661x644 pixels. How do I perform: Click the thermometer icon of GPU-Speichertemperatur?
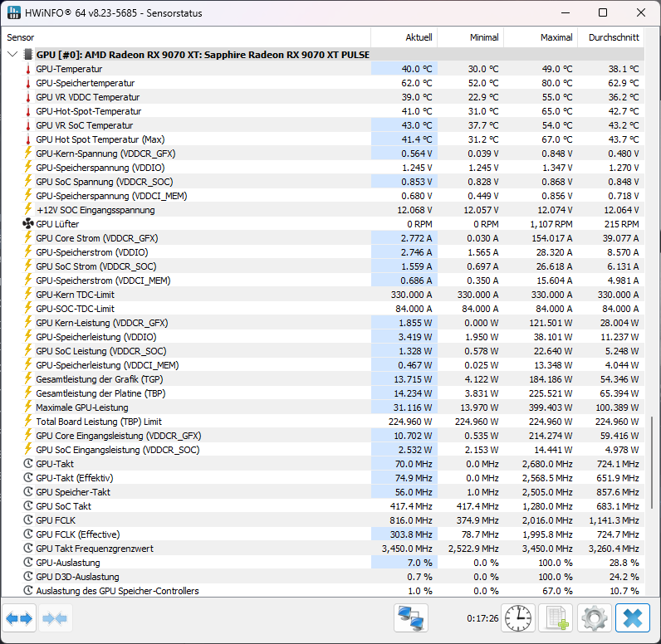pos(28,83)
